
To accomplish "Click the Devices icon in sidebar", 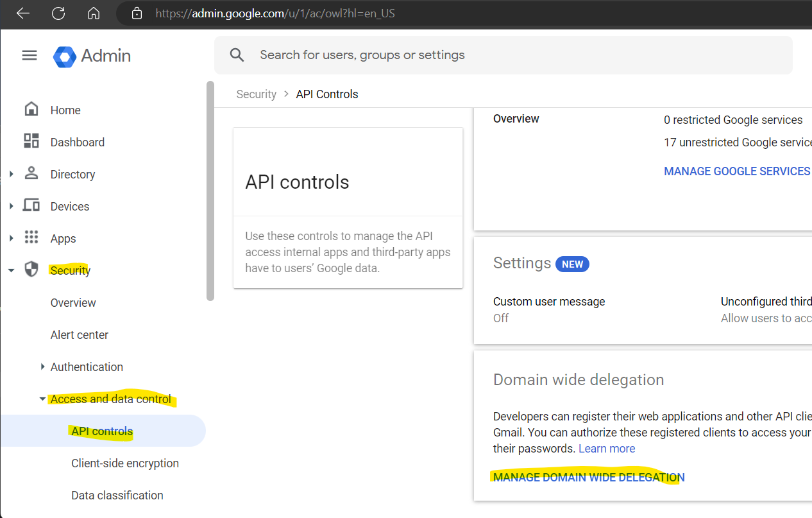I will click(31, 206).
